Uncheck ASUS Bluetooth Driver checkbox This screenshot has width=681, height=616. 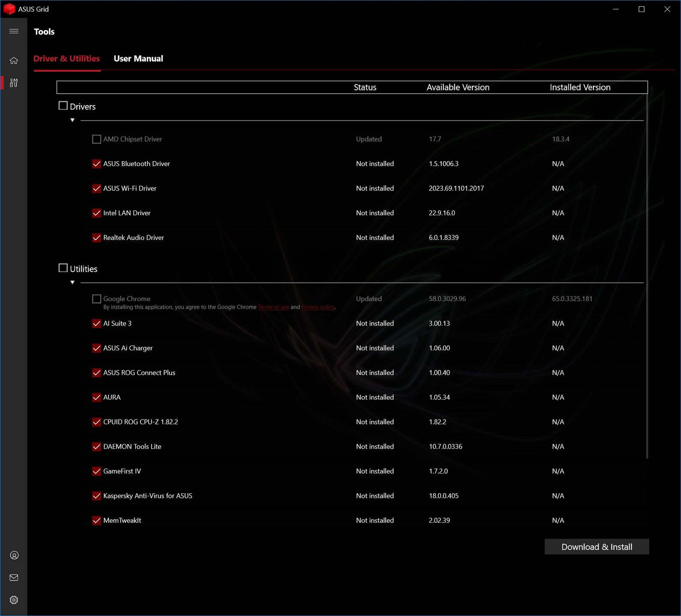(97, 164)
